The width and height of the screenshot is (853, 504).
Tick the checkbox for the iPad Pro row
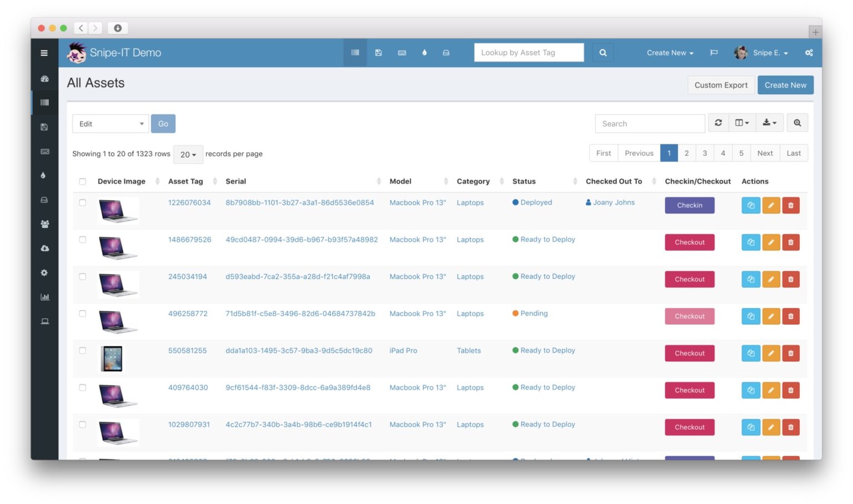coord(82,350)
